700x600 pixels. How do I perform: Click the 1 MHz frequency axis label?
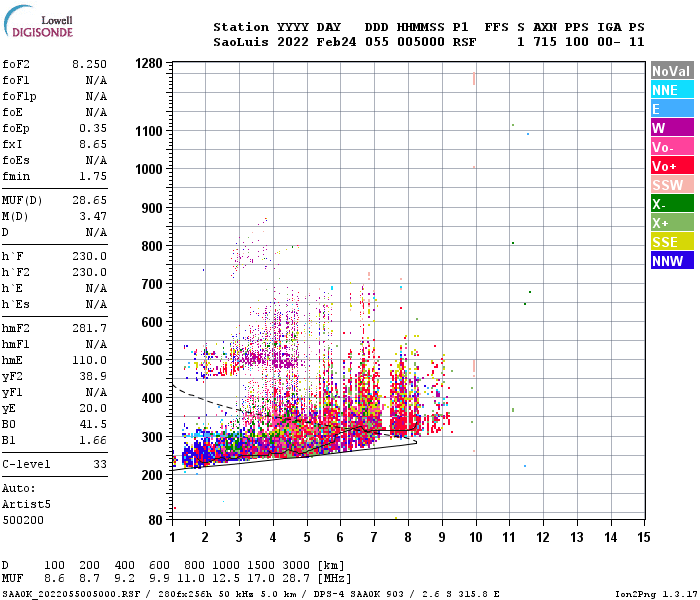pyautogui.click(x=172, y=537)
